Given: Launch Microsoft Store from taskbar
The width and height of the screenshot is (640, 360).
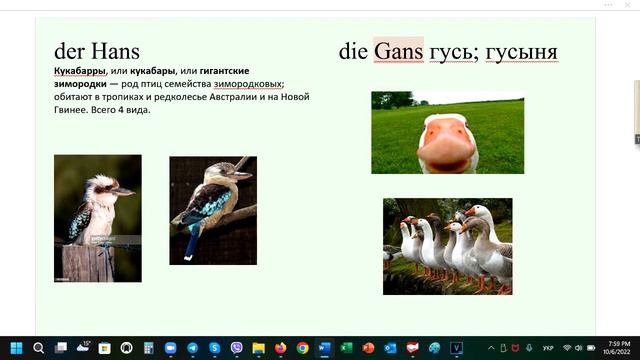Looking at the screenshot, I should tap(104, 348).
